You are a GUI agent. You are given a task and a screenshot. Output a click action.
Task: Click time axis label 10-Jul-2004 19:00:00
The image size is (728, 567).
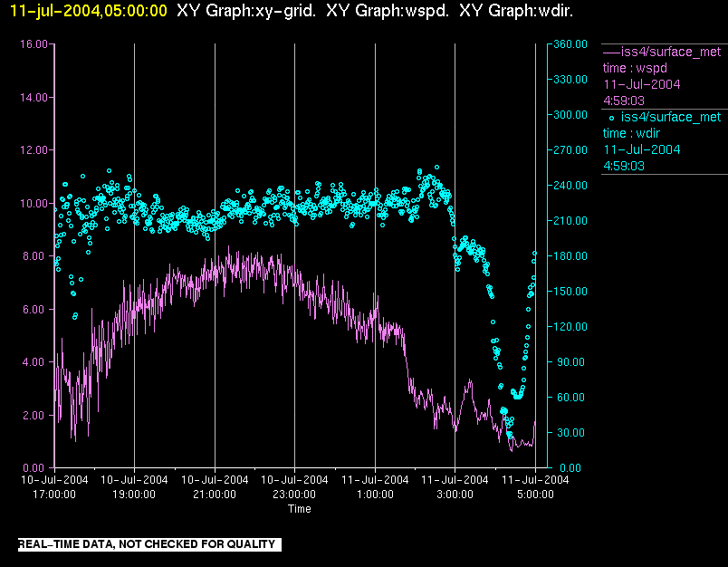coord(134,487)
